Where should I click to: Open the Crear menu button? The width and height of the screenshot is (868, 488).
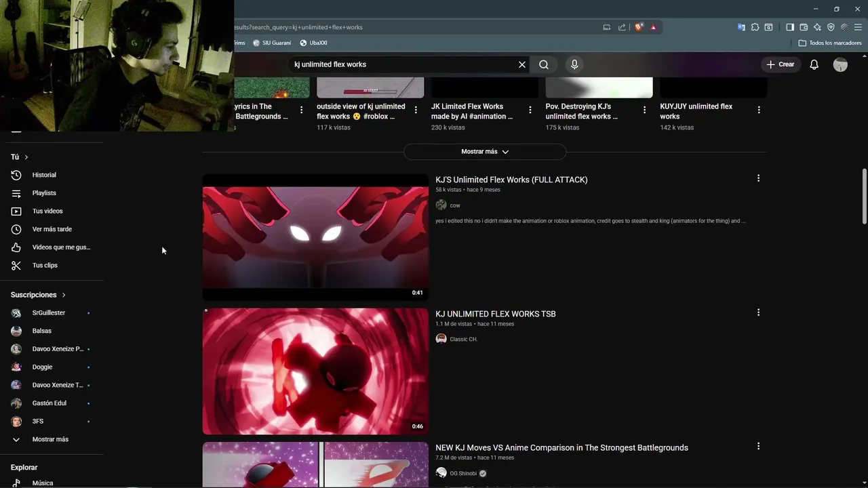point(780,64)
